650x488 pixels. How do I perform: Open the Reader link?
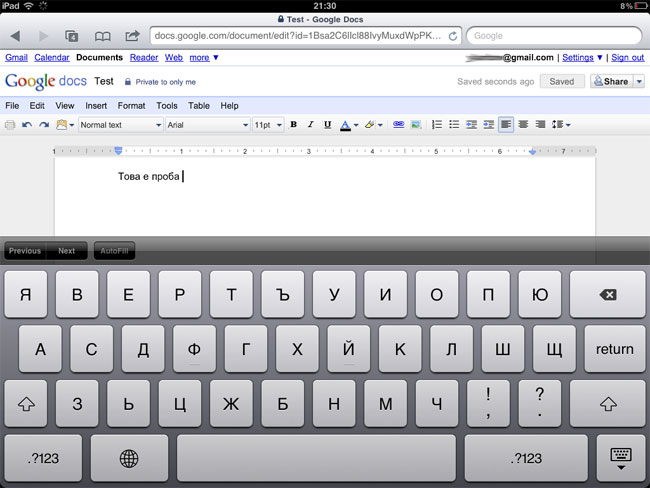coord(144,58)
